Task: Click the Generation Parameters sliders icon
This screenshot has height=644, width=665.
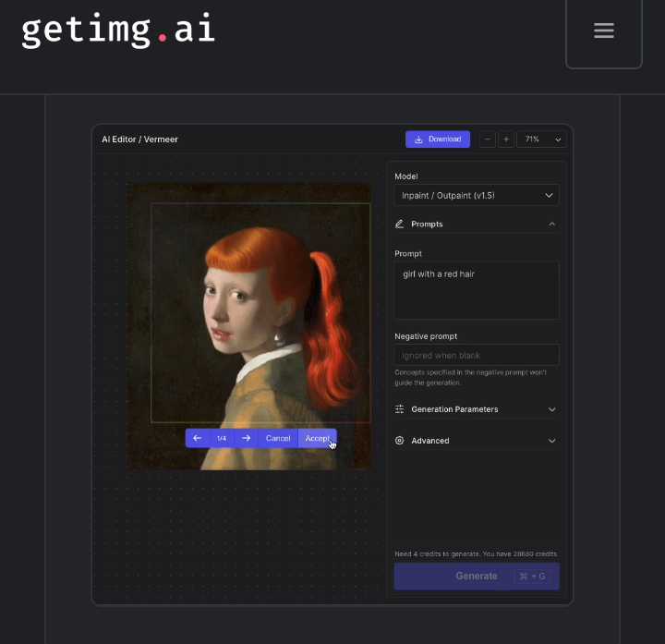Action: [x=400, y=409]
